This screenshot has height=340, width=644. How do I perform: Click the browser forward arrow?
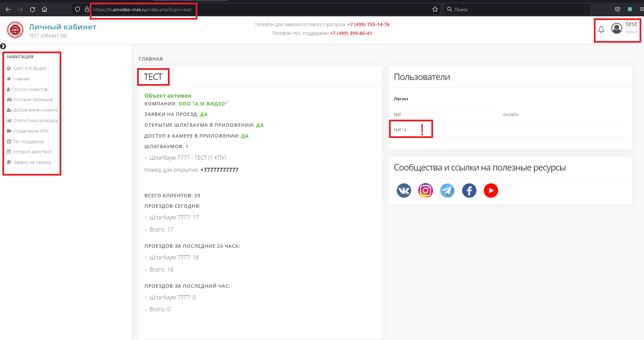pos(20,9)
